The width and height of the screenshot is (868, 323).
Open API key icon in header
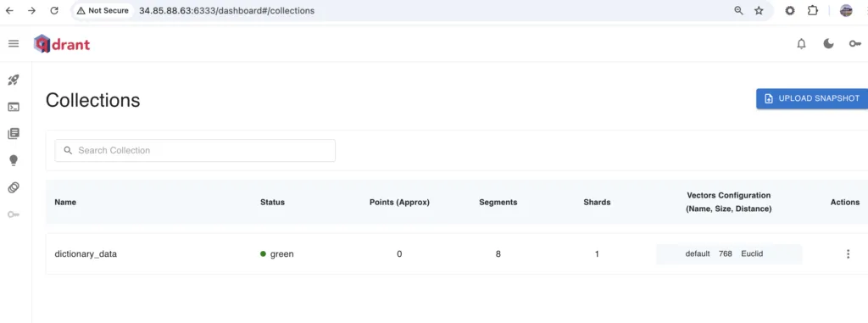(855, 44)
